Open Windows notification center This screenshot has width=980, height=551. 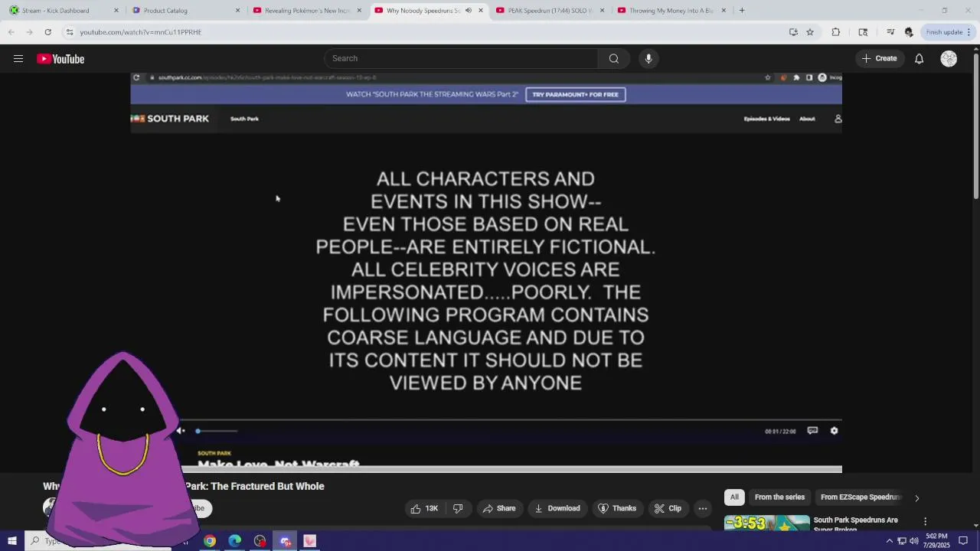point(963,541)
